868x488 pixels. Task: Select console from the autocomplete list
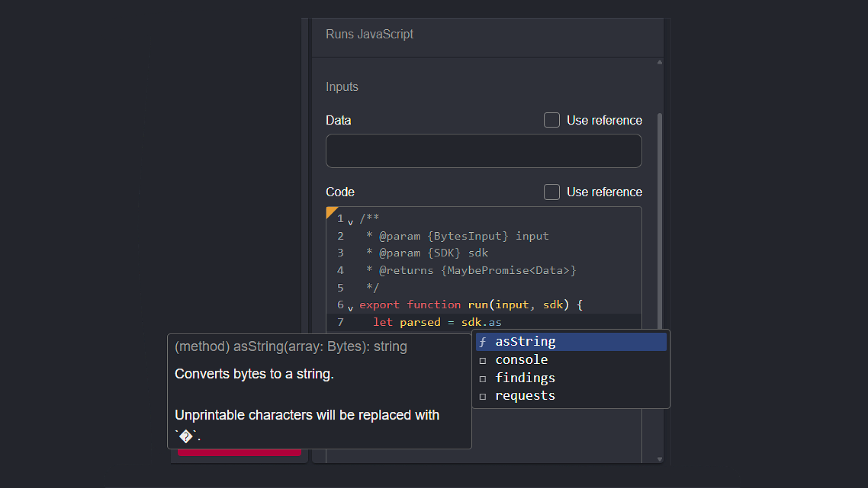pos(522,360)
